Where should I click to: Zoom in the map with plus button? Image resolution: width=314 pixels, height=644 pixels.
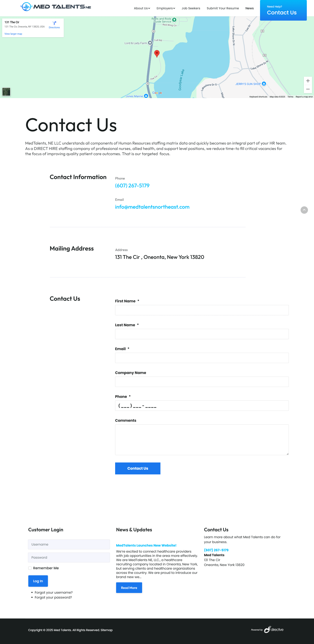pos(308,81)
